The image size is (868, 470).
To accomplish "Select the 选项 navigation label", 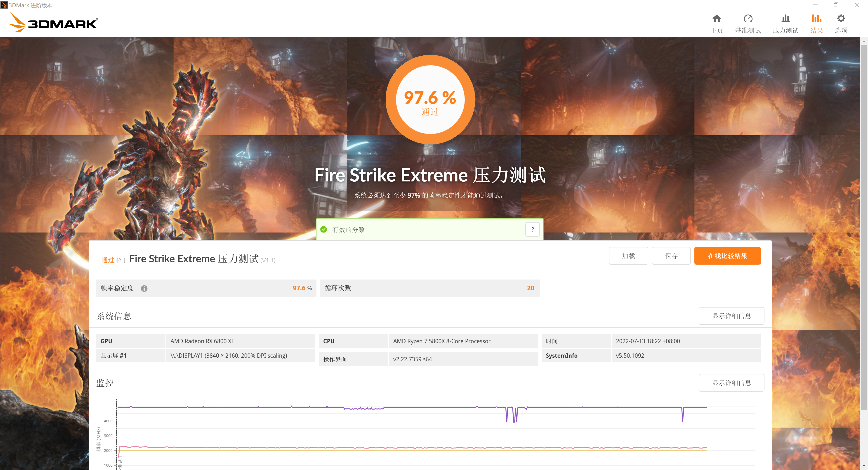I will pyautogui.click(x=841, y=30).
